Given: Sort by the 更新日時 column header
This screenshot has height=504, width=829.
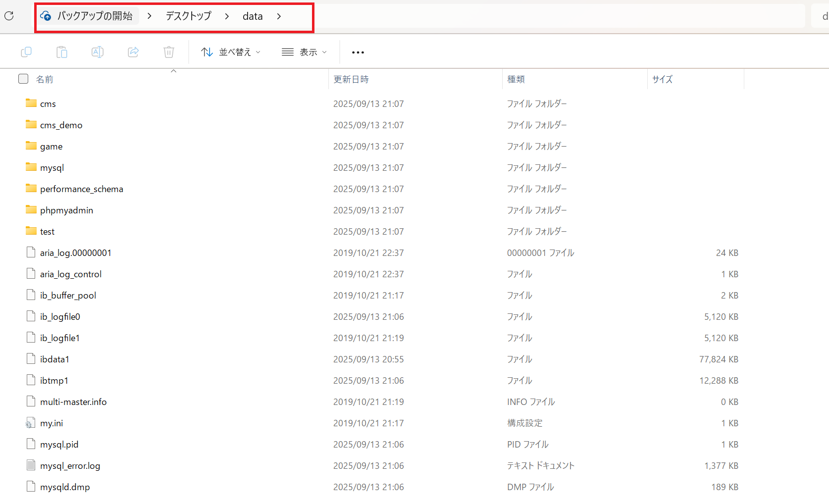Looking at the screenshot, I should pos(351,79).
